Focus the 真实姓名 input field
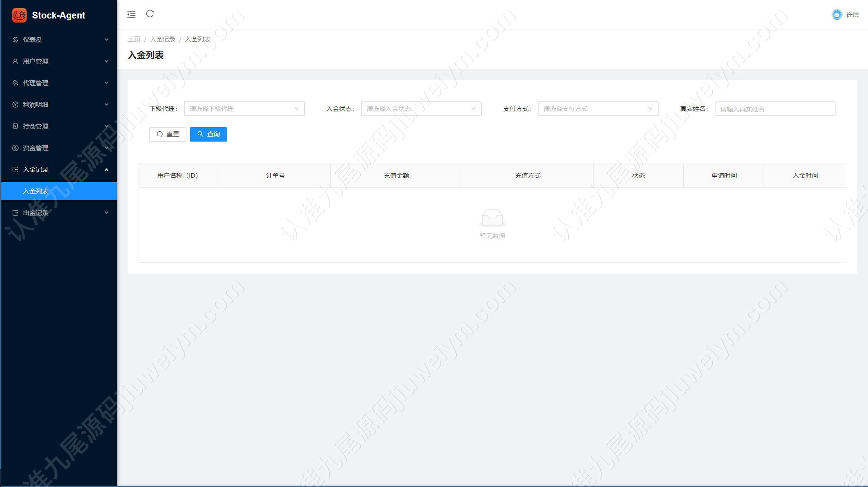This screenshot has height=487, width=868. [x=775, y=109]
